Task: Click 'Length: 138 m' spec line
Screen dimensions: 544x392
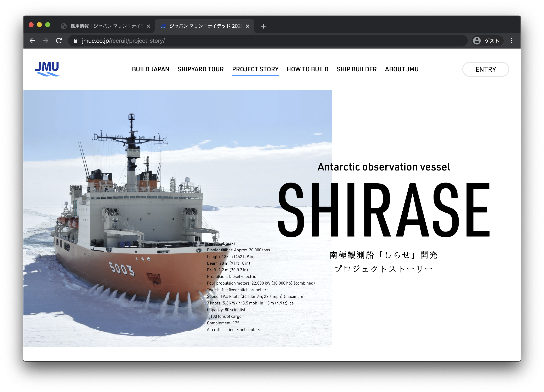Action: tap(231, 257)
